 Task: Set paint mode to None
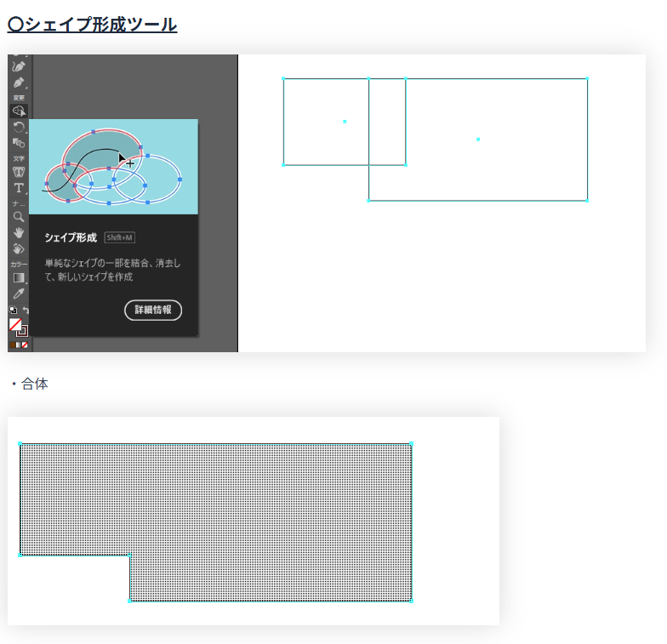(26, 345)
